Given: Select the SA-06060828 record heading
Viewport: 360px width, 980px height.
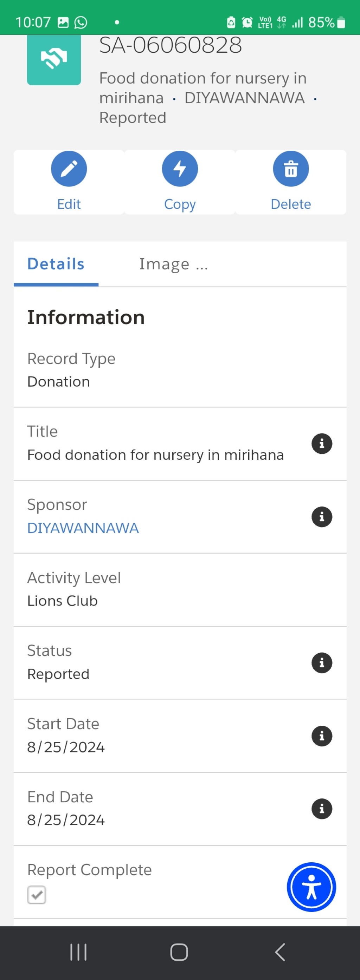Looking at the screenshot, I should 170,45.
